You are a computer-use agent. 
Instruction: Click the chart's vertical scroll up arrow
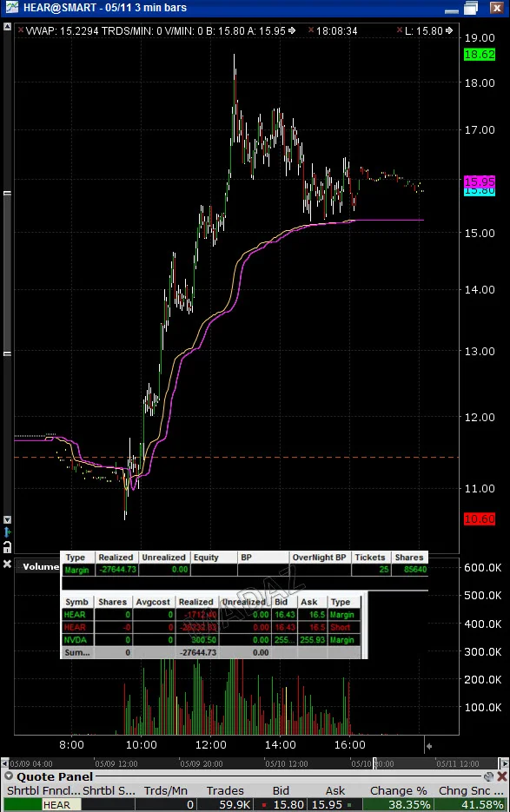7,26
